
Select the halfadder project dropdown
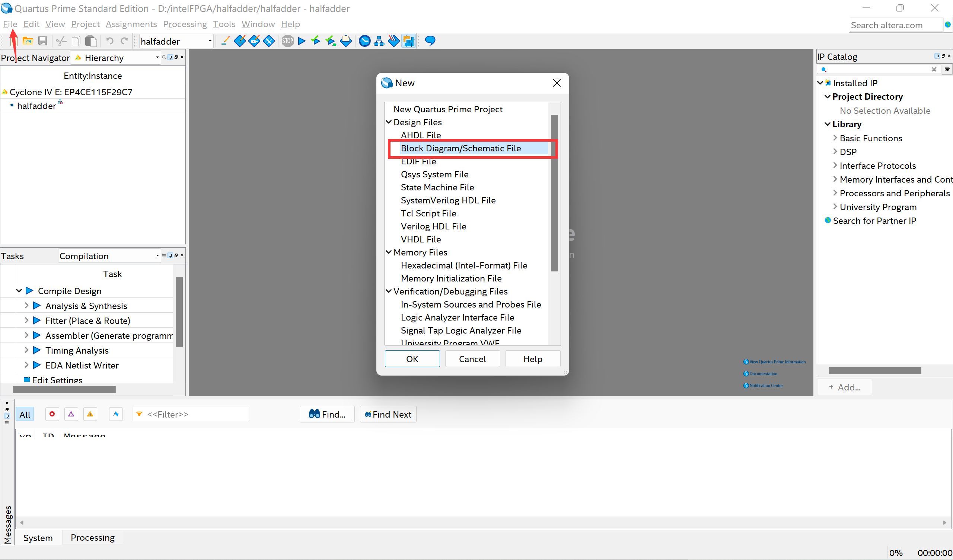[210, 41]
